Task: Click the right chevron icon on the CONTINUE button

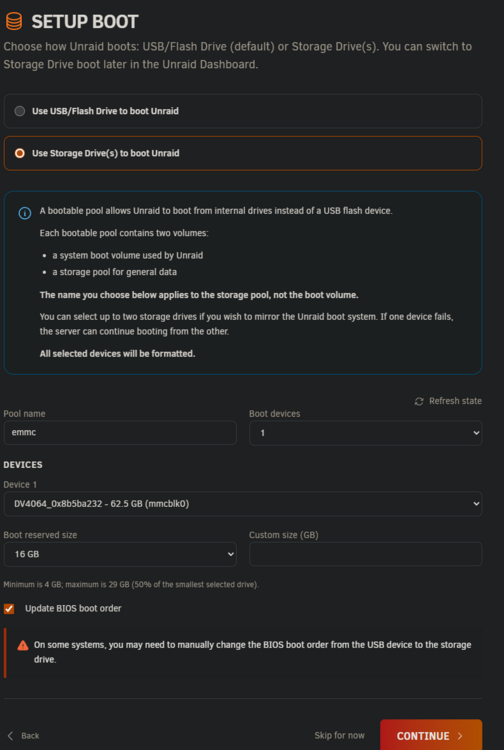Action: click(460, 736)
